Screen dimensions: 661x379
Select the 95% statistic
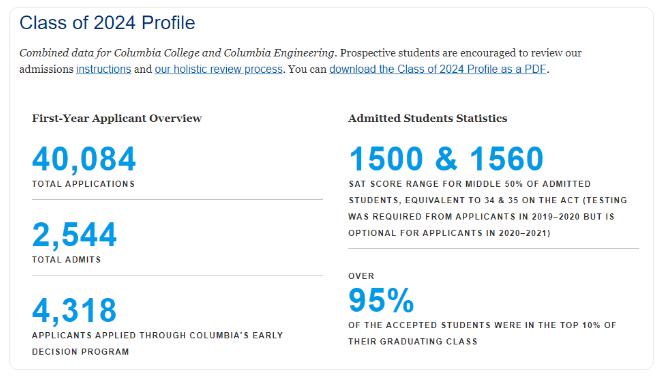(x=381, y=300)
